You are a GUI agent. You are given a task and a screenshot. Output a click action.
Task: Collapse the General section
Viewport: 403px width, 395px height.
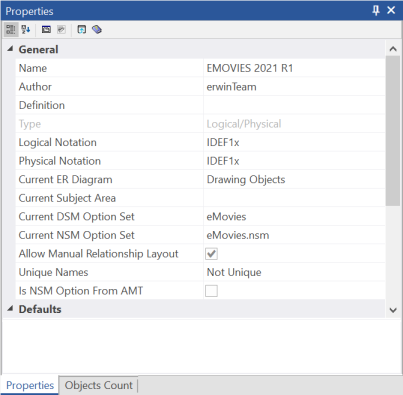pos(10,49)
